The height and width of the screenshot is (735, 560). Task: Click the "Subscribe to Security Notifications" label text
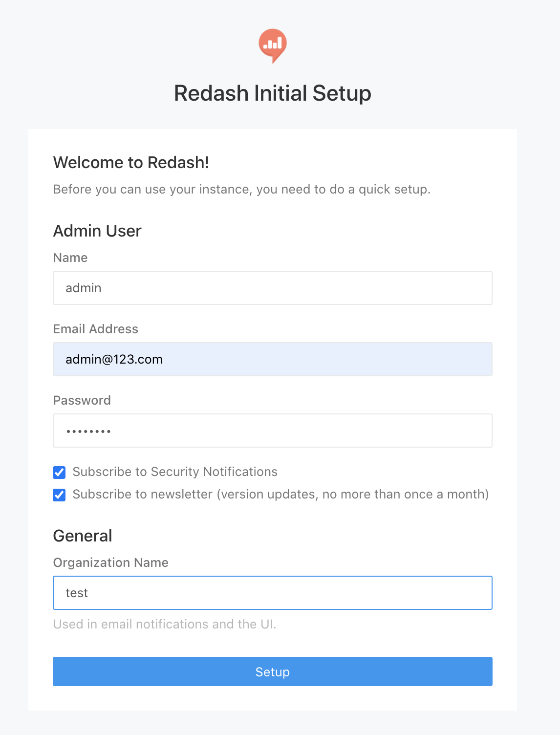pos(175,472)
